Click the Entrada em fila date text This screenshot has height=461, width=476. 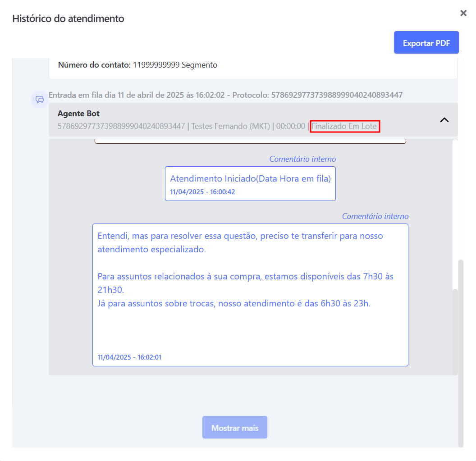tap(135, 95)
